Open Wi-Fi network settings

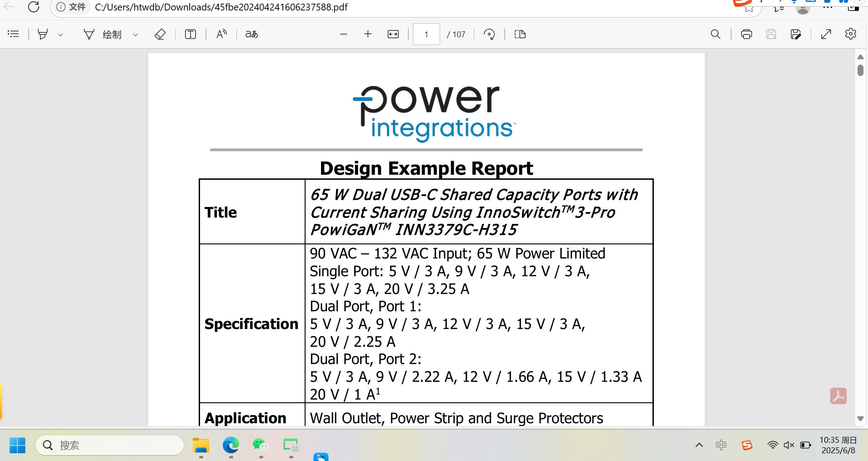pyautogui.click(x=773, y=445)
